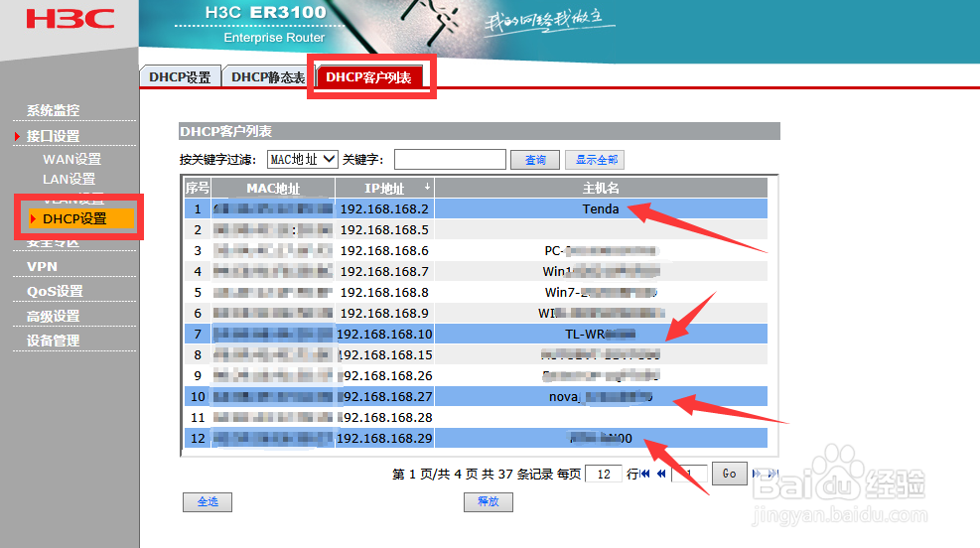Select IP 192.168.168.29 cell
This screenshot has height=548, width=980.
point(385,438)
